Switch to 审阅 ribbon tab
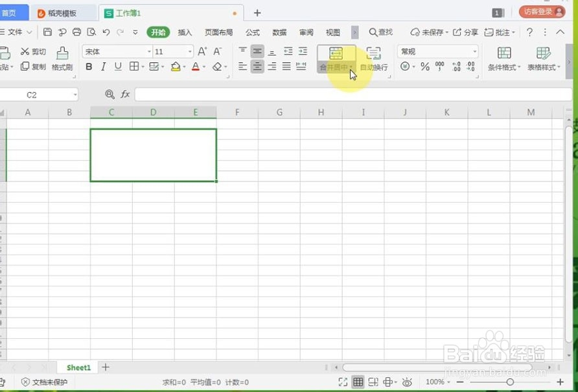The height and width of the screenshot is (392, 578). pyautogui.click(x=306, y=32)
